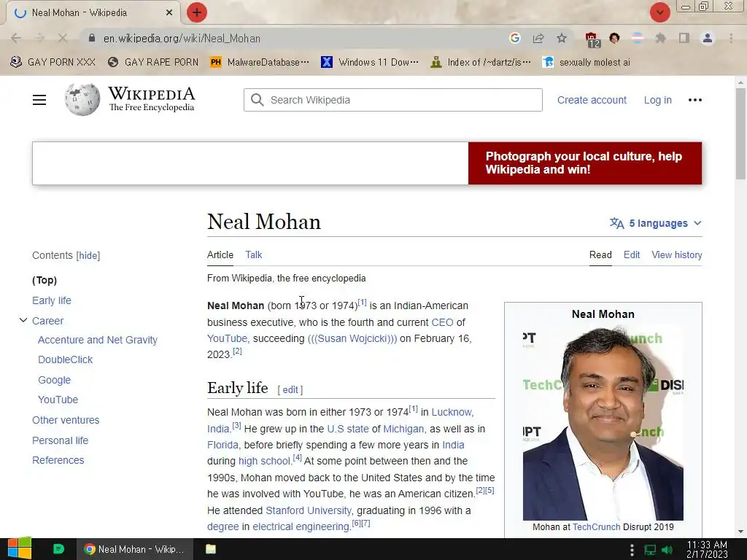Expand the 5 languages dropdown

point(656,223)
